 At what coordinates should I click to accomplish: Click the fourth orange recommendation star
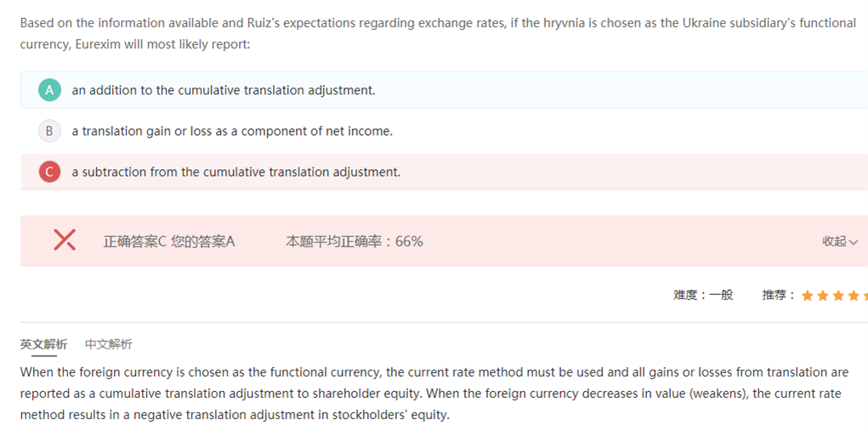click(x=854, y=296)
